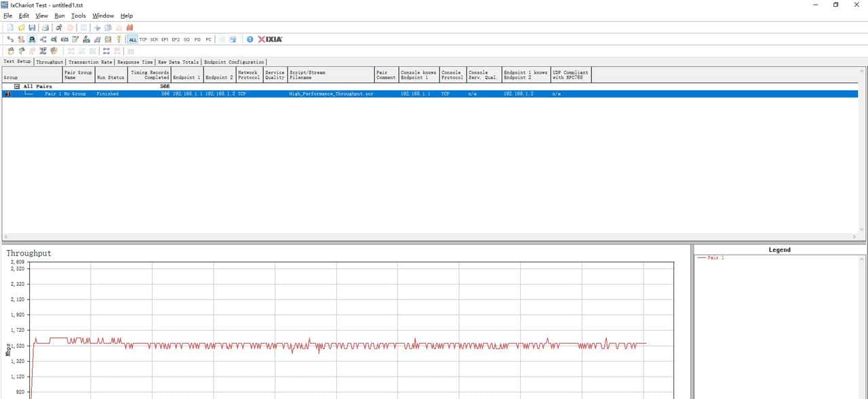Open the Window menu

point(103,16)
